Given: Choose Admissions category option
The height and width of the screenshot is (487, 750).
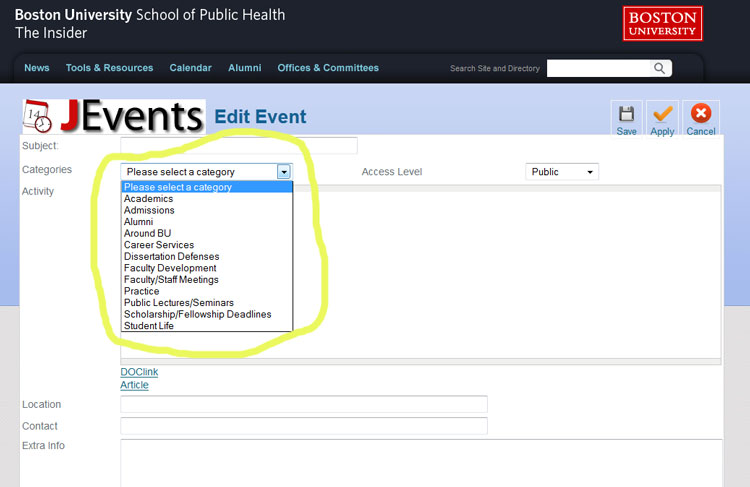Looking at the screenshot, I should click(x=207, y=210).
